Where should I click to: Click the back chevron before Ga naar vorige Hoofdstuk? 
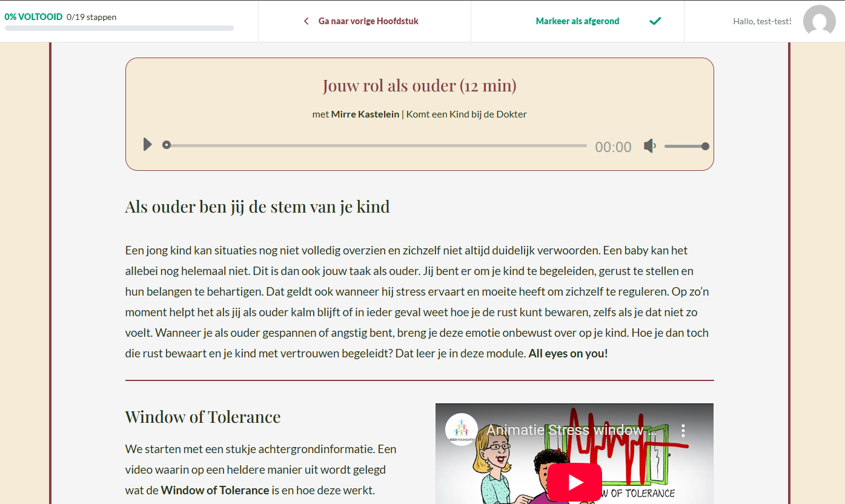306,20
